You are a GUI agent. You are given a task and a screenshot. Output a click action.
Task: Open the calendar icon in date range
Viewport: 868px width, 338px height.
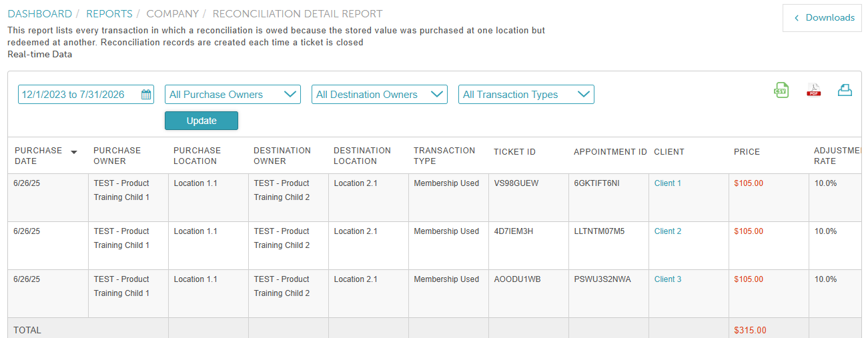(146, 95)
